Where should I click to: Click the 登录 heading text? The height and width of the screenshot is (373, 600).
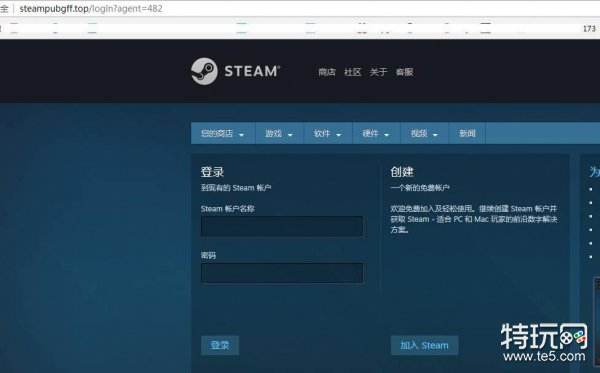click(212, 172)
